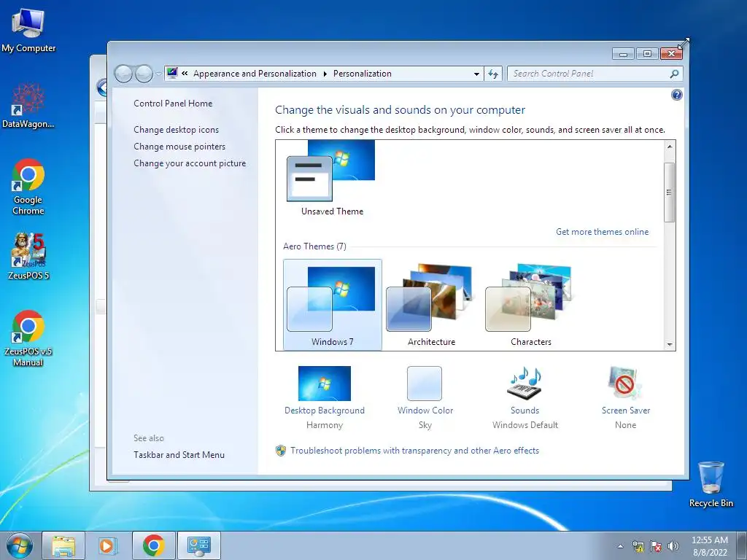Viewport: 747px width, 560px height.
Task: Click the Screen Saver text label
Action: 625,411
